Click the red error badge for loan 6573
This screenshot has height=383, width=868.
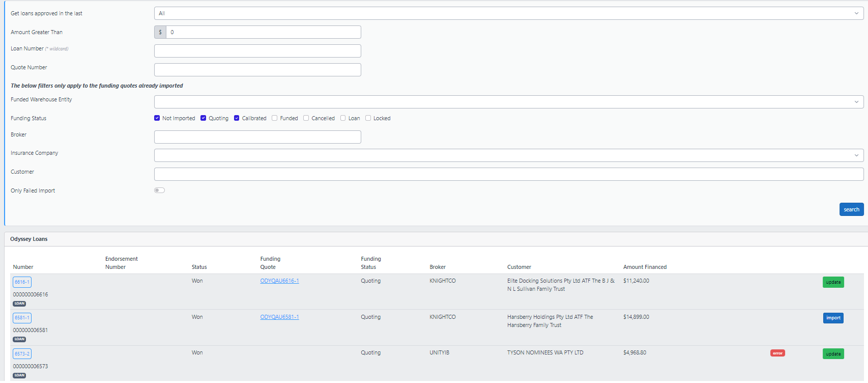(x=777, y=353)
